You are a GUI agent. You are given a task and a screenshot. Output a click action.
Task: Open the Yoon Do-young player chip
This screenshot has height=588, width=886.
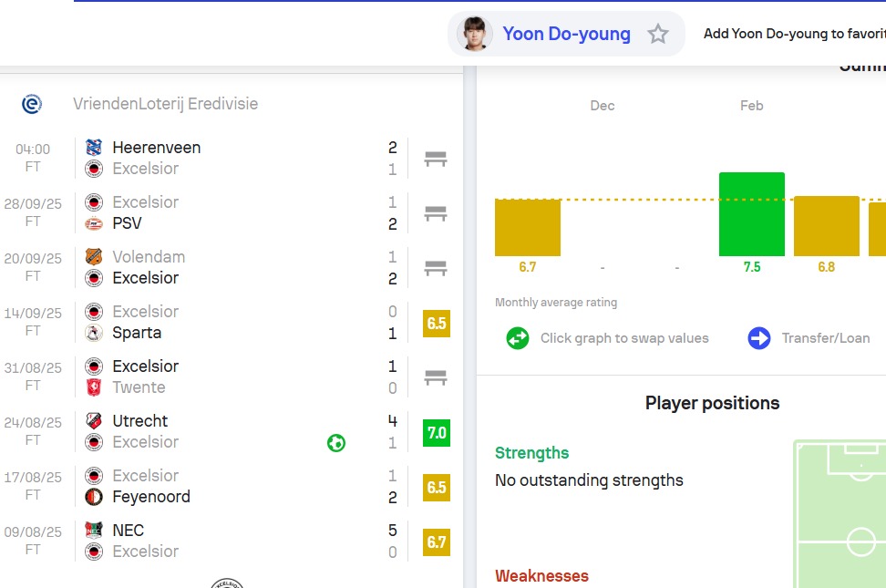[x=565, y=35]
